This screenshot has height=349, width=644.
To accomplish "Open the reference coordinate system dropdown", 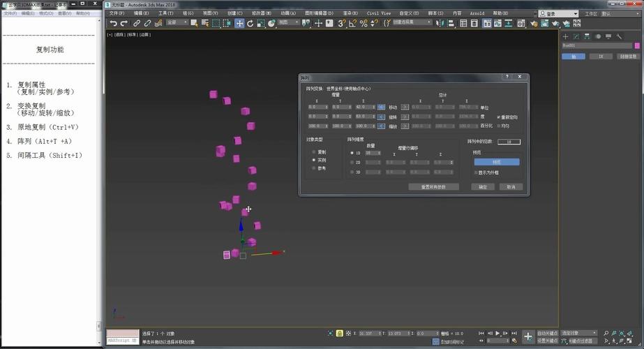I will pyautogui.click(x=288, y=23).
